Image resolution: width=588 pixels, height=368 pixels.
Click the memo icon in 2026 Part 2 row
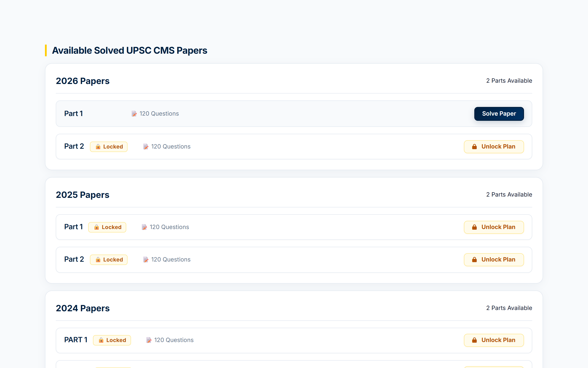tap(146, 147)
